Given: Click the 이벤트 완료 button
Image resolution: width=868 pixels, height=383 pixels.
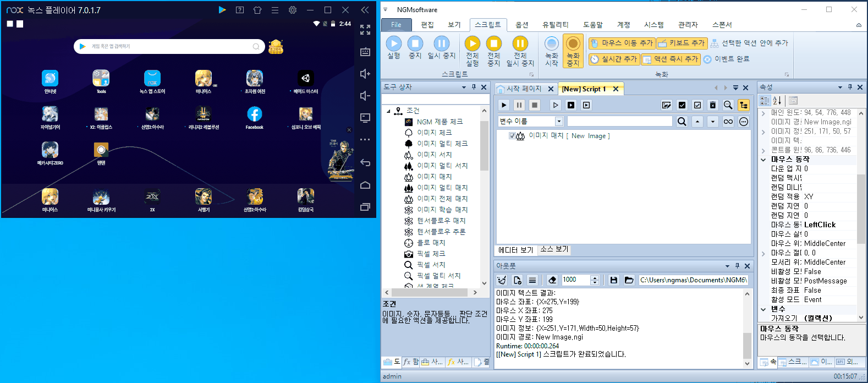Looking at the screenshot, I should [x=726, y=59].
